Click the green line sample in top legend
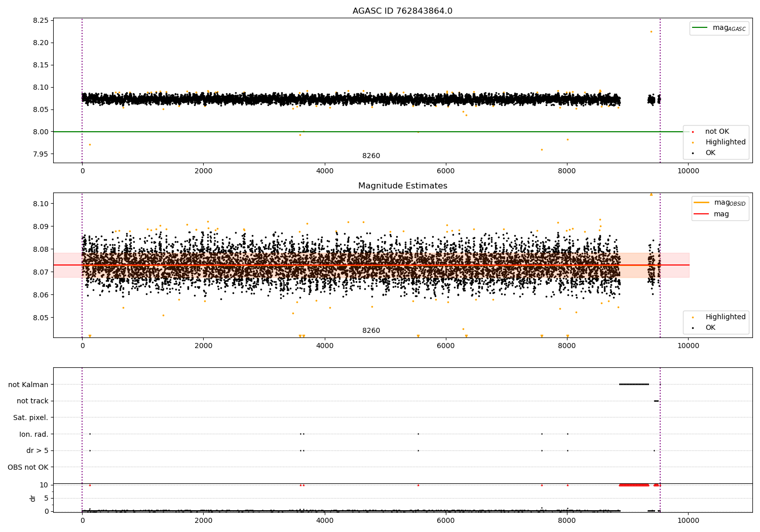This screenshot has height=532, width=760. click(x=700, y=28)
